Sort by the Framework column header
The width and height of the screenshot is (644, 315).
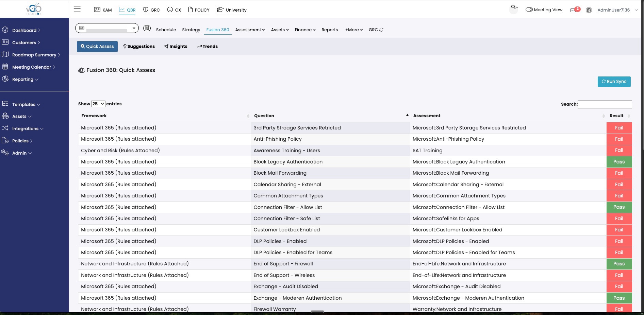click(x=165, y=116)
